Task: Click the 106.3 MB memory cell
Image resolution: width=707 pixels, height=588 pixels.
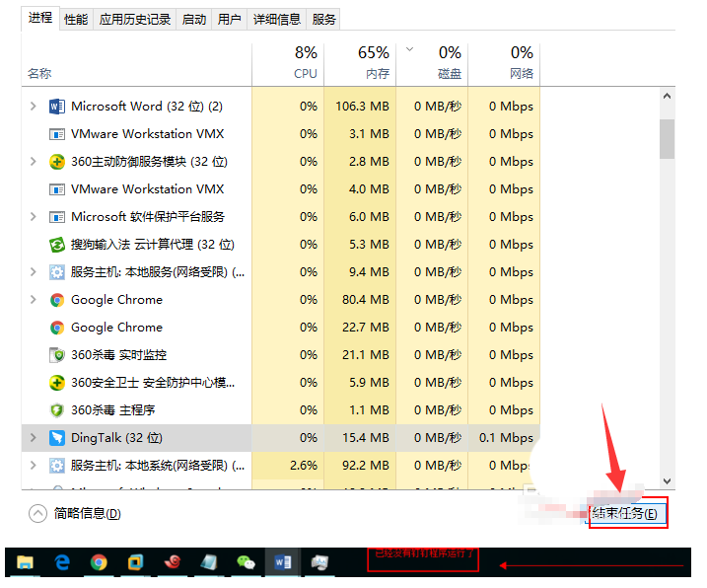Action: pos(362,107)
